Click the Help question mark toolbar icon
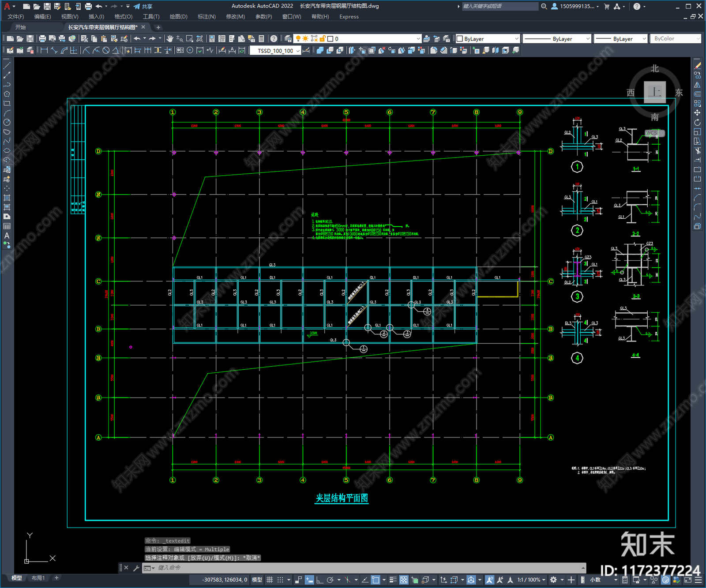 tap(274, 39)
